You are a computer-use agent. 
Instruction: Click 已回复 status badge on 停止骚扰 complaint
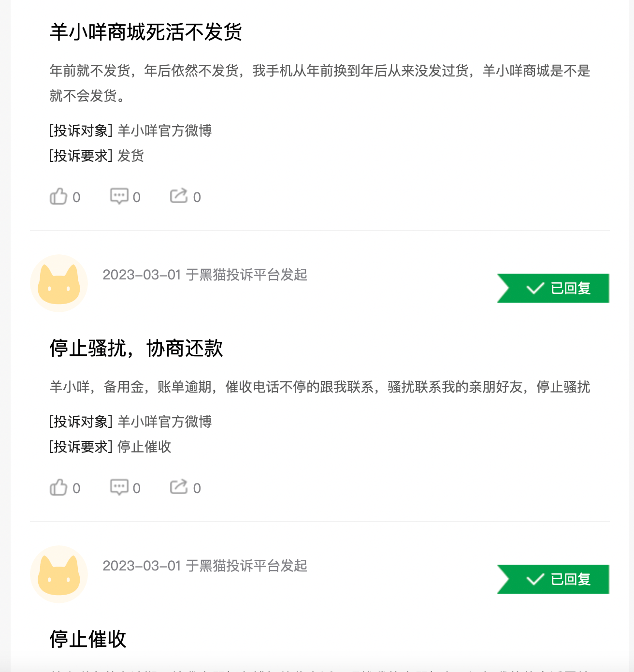pyautogui.click(x=553, y=288)
